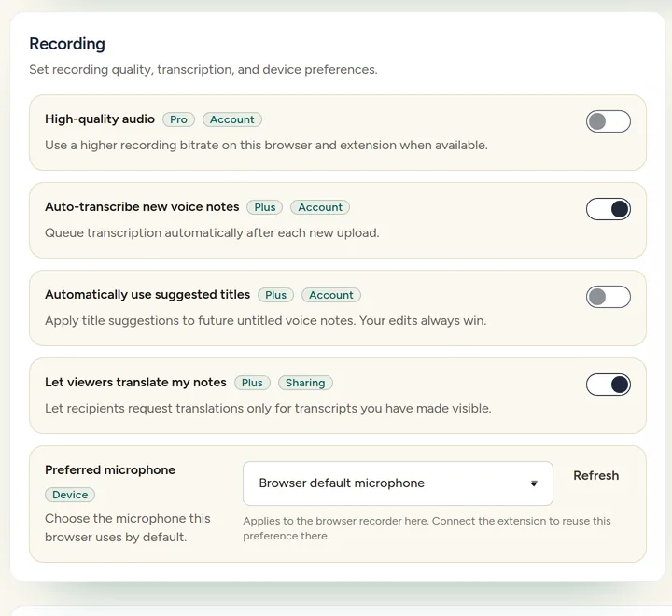The height and width of the screenshot is (616, 672).
Task: Click 'Queue transcription automatically' description
Action: (x=212, y=232)
